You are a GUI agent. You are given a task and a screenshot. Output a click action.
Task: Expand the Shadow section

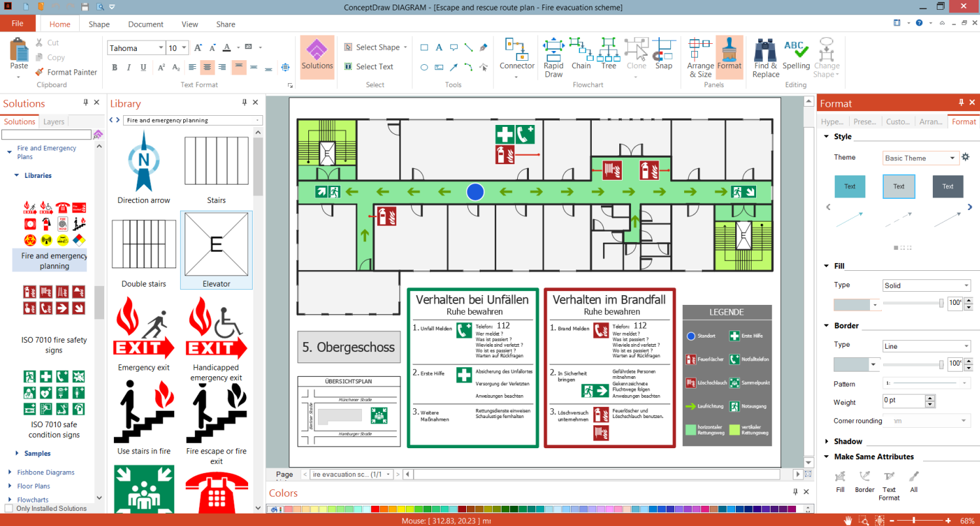click(x=826, y=442)
